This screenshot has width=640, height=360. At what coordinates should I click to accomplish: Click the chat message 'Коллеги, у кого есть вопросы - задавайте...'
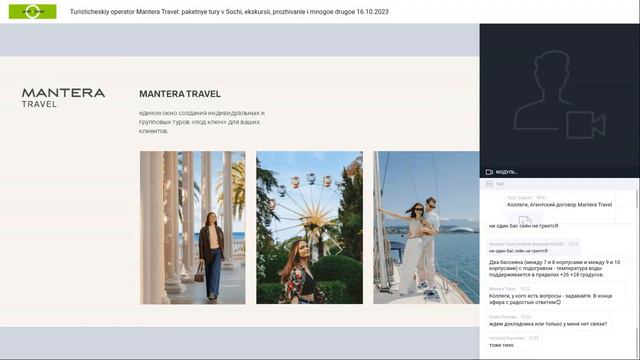[x=550, y=299]
